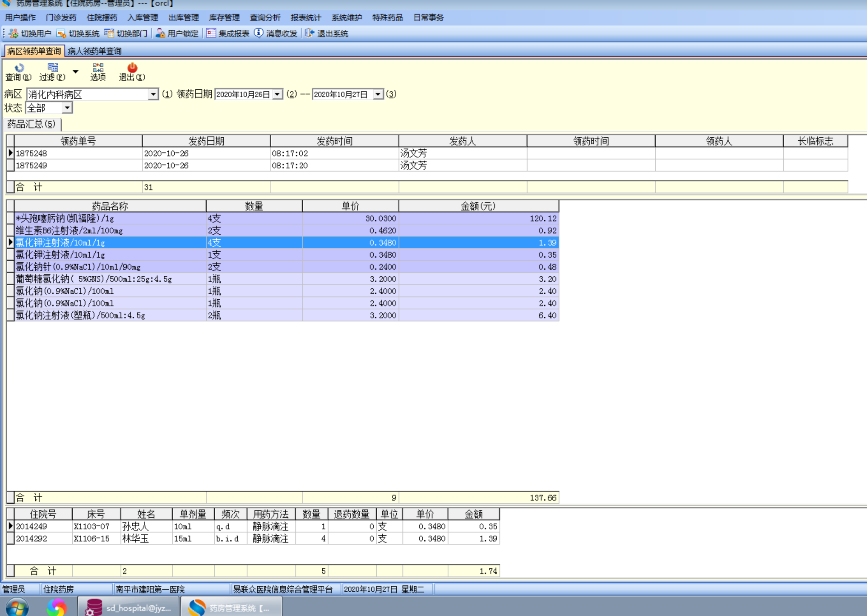Click 退出系统 exit toolbar button
867x616 pixels.
pos(310,33)
